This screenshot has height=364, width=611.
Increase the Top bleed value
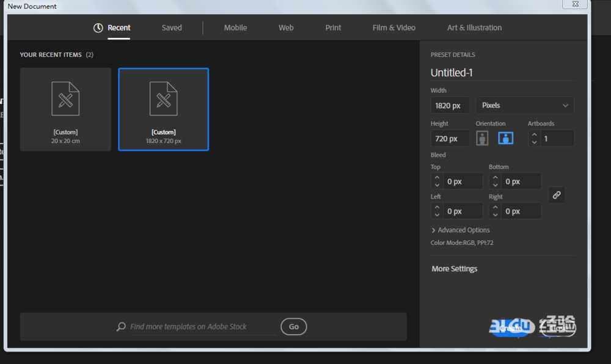click(x=437, y=178)
